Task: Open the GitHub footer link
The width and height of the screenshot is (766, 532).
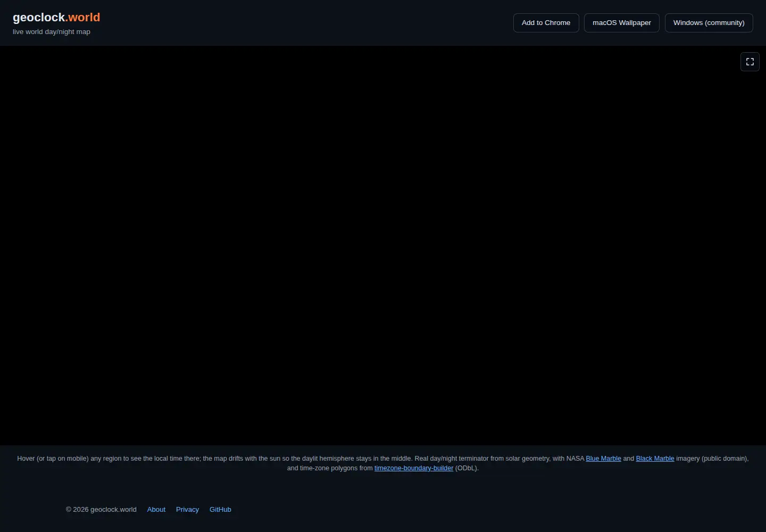Action: pos(220,510)
